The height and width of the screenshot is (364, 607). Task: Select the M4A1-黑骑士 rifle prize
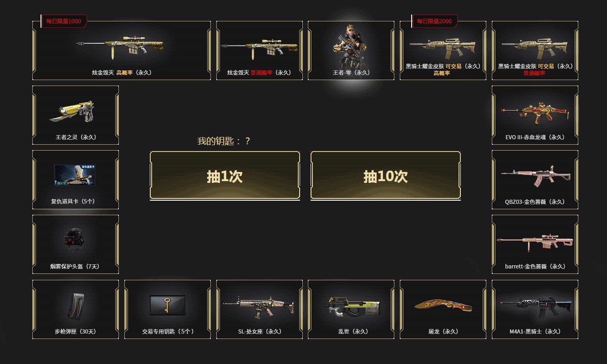(535, 309)
